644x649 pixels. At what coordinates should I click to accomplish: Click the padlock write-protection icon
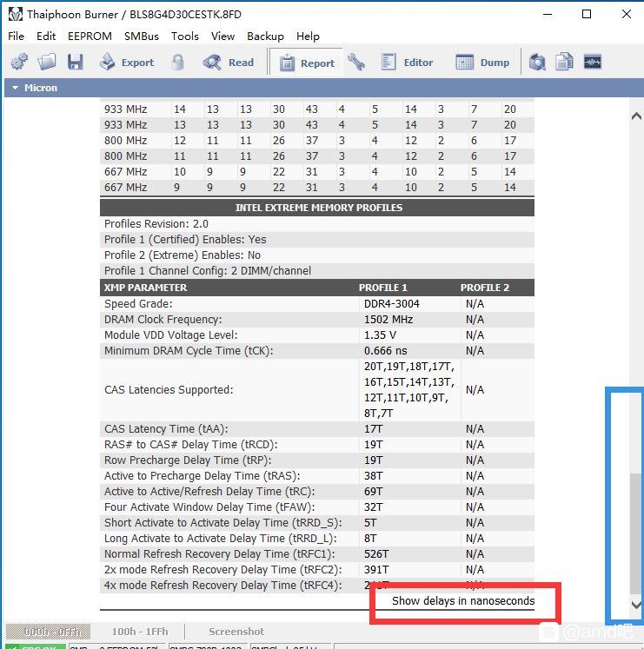(178, 62)
